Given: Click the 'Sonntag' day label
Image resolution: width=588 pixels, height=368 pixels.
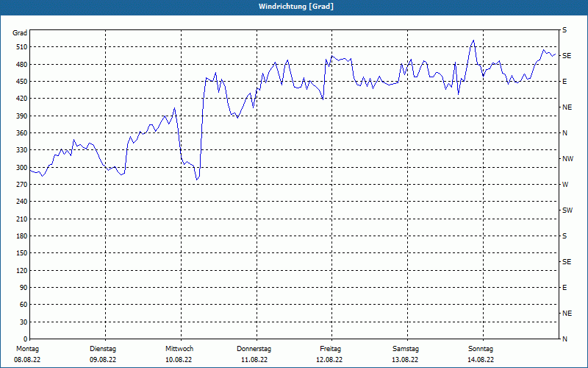Looking at the screenshot, I should click(x=481, y=349).
